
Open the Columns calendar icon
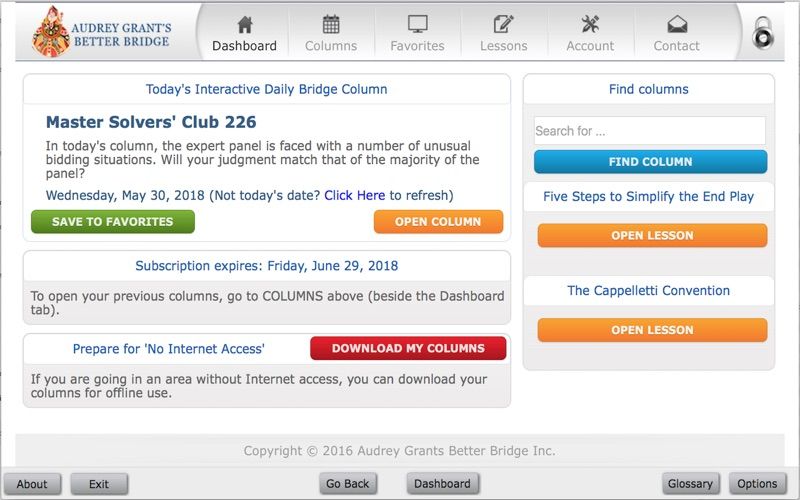[x=331, y=24]
